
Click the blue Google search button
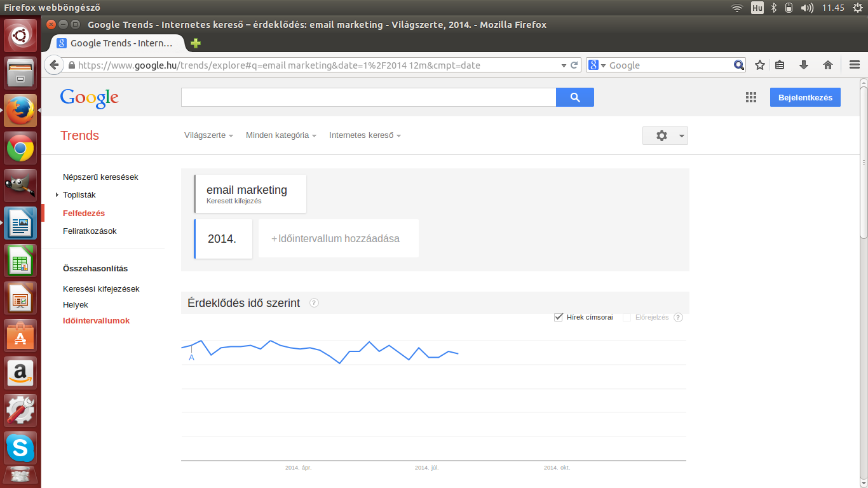pos(575,97)
